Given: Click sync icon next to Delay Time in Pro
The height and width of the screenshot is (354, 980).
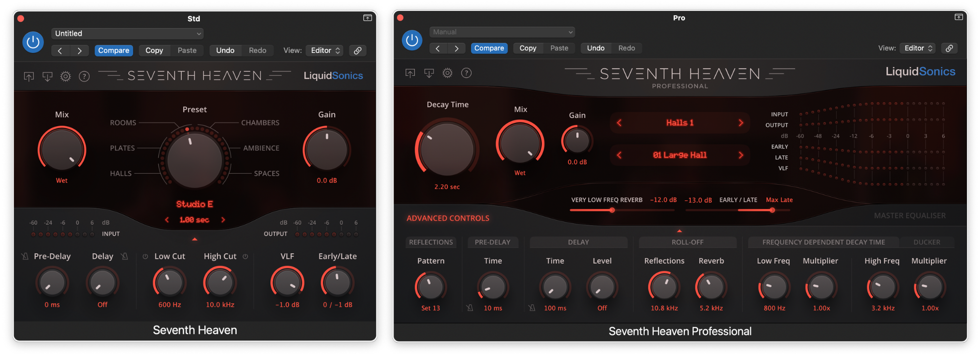Looking at the screenshot, I should (532, 308).
